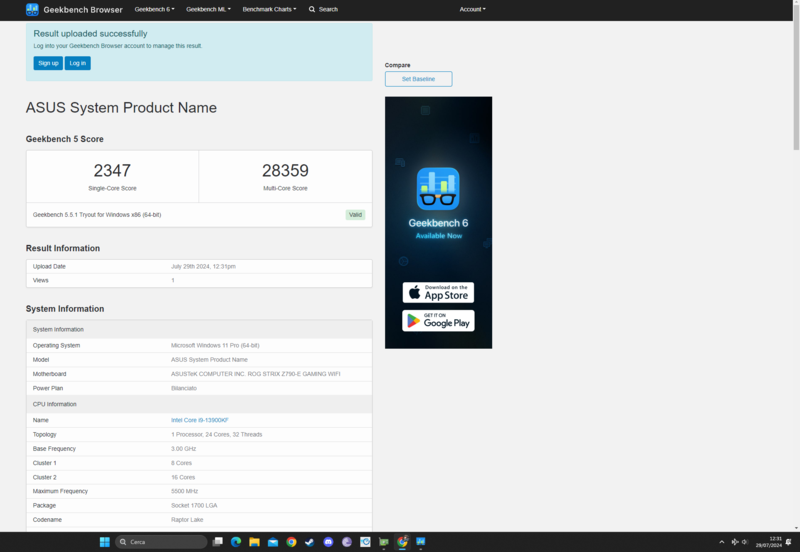Open the Mail app from taskbar

[x=272, y=542]
